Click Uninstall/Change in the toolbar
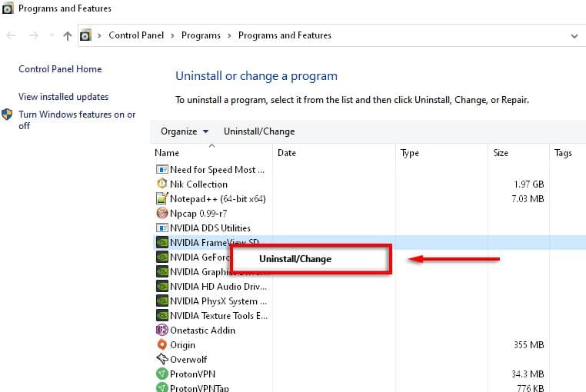Image resolution: width=586 pixels, height=392 pixels. click(x=259, y=131)
